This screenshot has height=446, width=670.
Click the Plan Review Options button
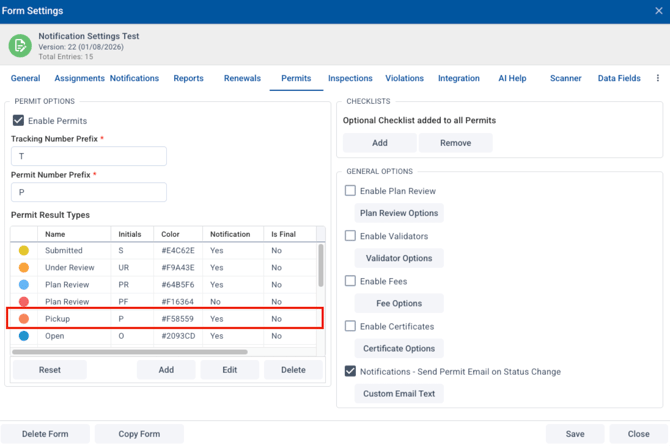(x=399, y=213)
